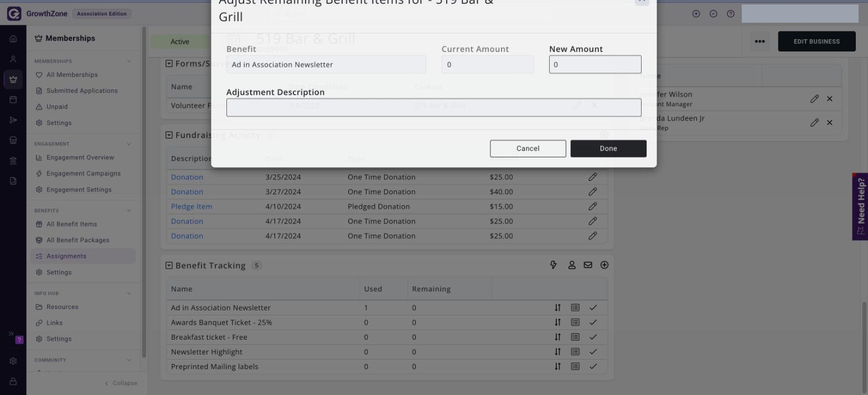868x395 pixels.
Task: Open the three-dots more options button
Action: tap(759, 41)
